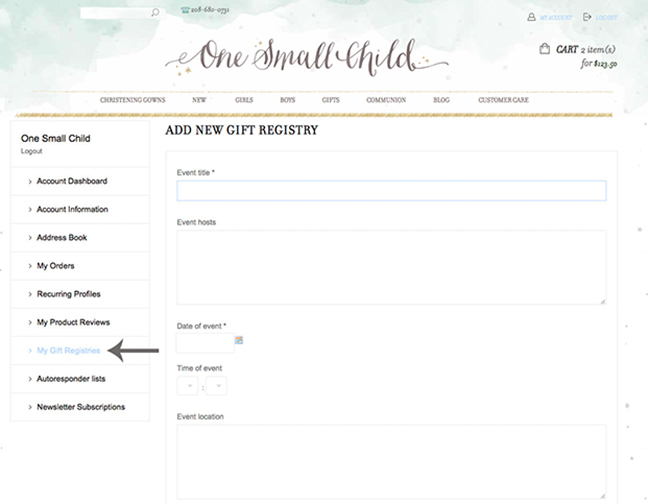Open the Girls navigation menu

point(243,100)
